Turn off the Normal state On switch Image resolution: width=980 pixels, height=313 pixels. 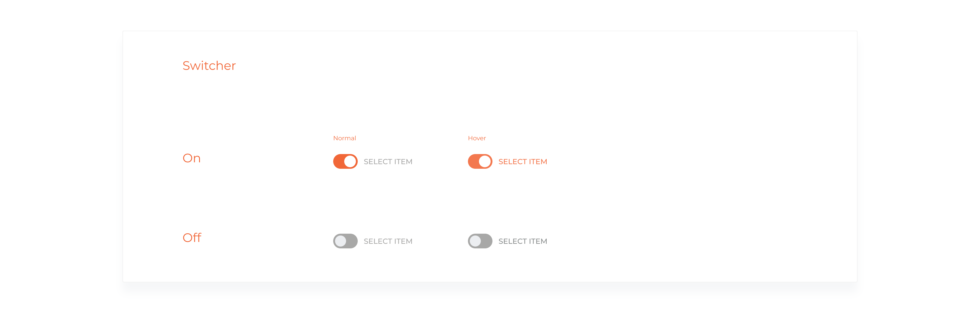click(345, 161)
